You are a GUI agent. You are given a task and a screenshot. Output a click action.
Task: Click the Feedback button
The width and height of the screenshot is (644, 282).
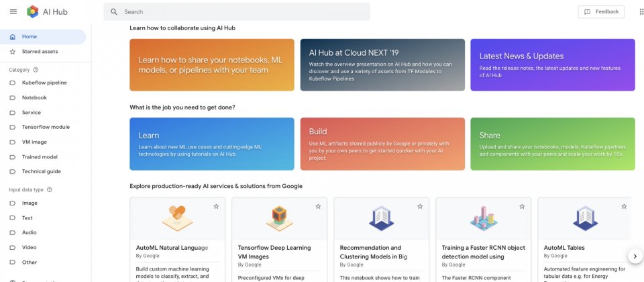[601, 12]
